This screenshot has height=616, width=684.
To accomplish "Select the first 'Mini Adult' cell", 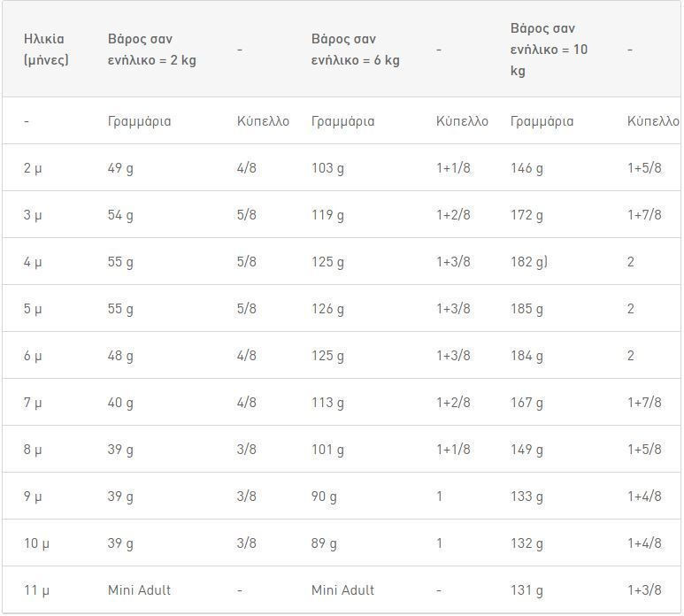I will [139, 589].
